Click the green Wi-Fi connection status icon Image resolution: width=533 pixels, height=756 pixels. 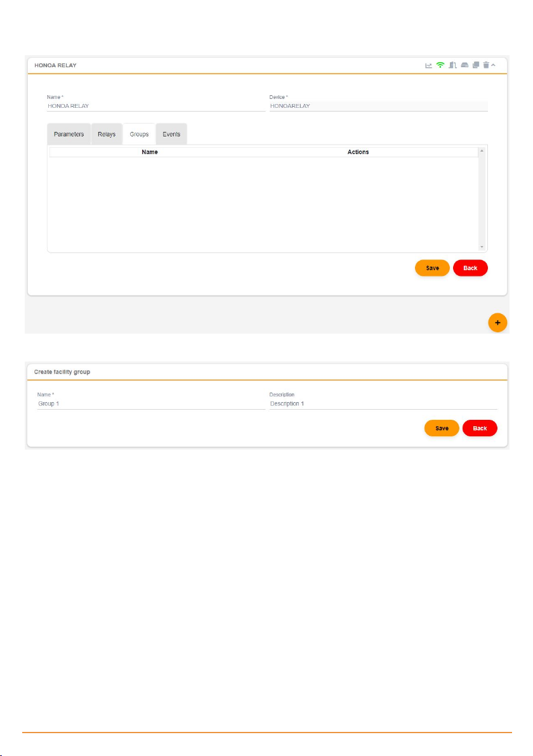tap(440, 65)
